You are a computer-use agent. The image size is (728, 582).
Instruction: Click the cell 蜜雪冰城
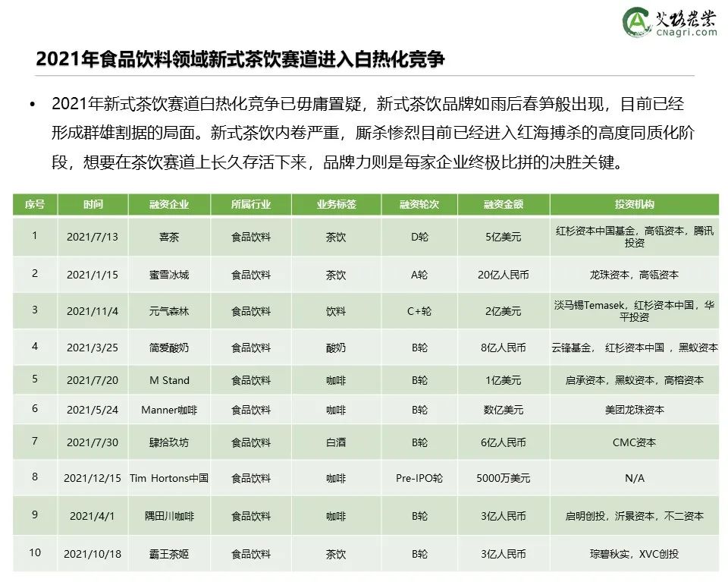click(x=169, y=275)
